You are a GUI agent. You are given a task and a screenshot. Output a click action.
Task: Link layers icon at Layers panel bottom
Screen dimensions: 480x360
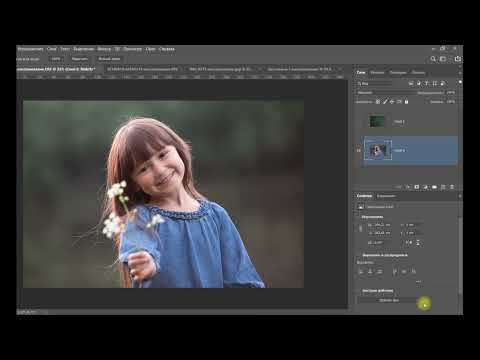click(399, 187)
